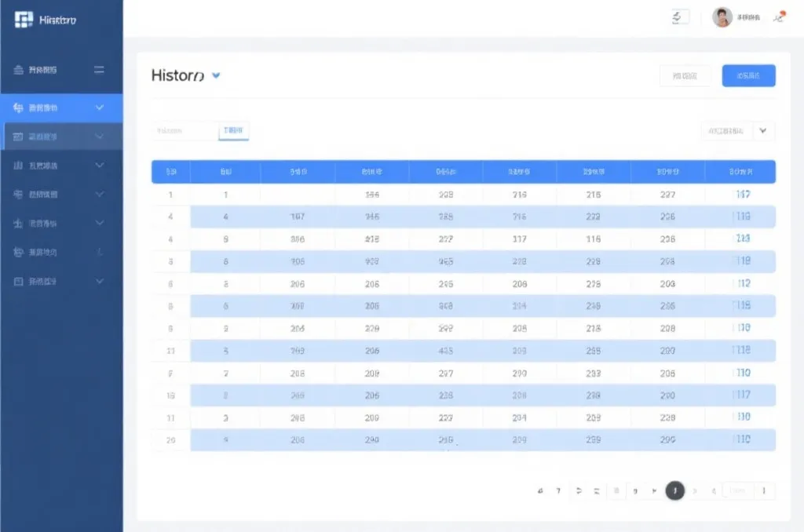Click the search field left of the tab
The height and width of the screenshot is (532, 804).
point(184,131)
